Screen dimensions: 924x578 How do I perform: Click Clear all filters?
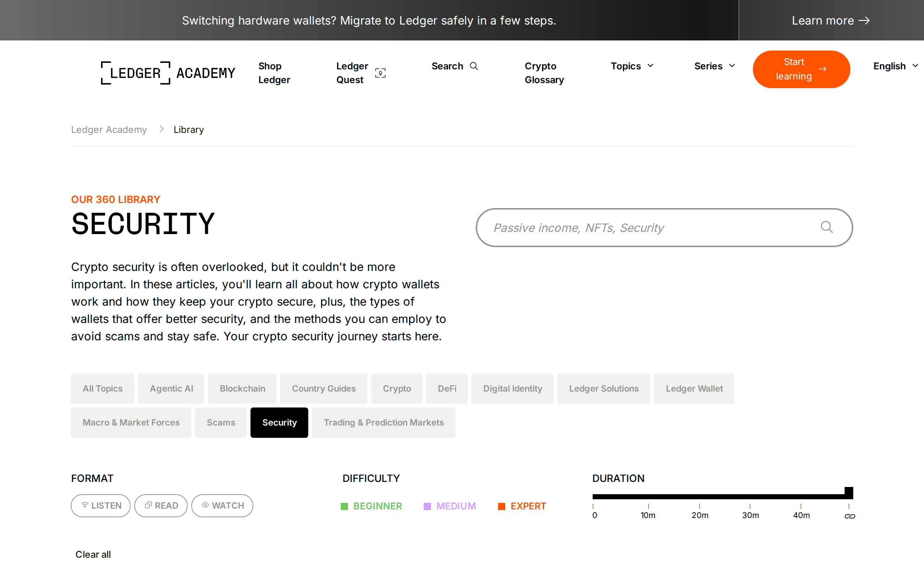(x=93, y=554)
